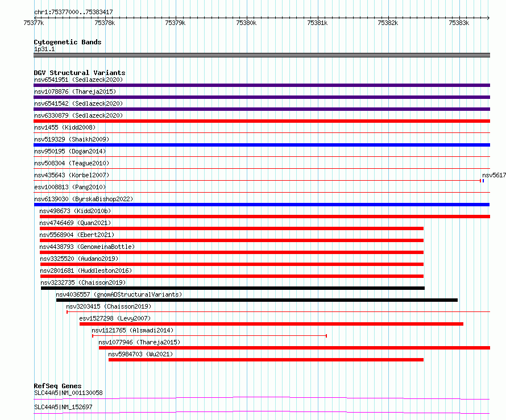The image size is (506, 420).
Task: Click the 75381k ruler tick label
Action: coord(317,23)
